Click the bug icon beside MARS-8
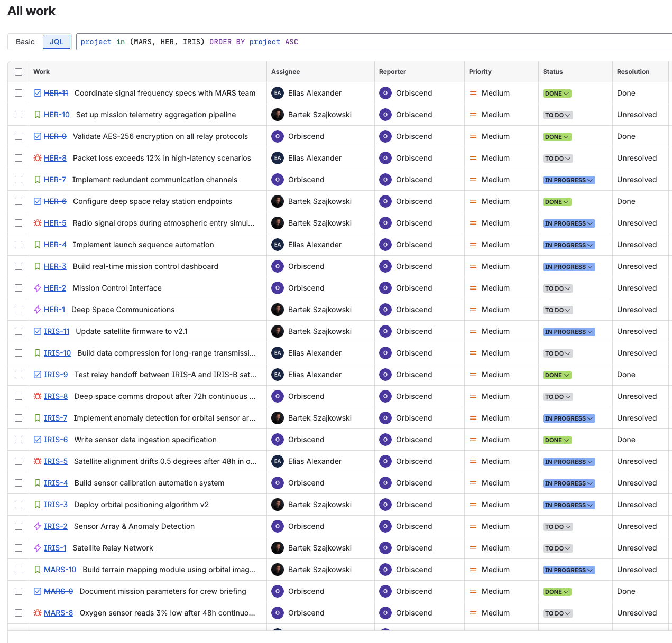672x643 pixels. pyautogui.click(x=38, y=613)
